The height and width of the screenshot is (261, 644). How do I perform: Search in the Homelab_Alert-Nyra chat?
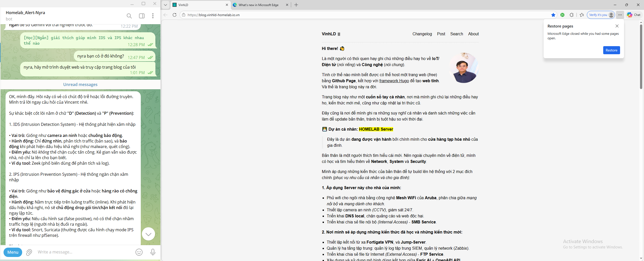129,16
